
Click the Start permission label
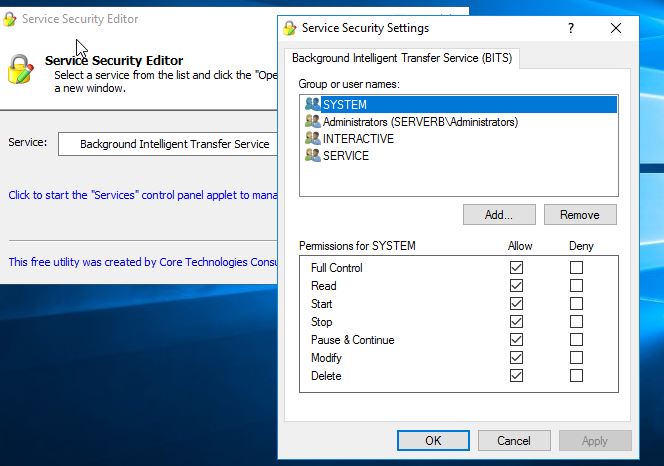(x=321, y=304)
